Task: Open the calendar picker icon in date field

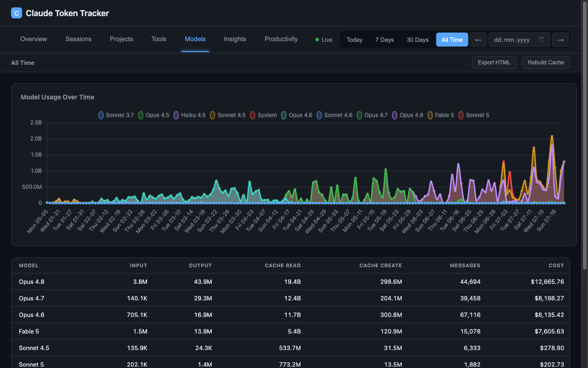Action: click(x=541, y=40)
